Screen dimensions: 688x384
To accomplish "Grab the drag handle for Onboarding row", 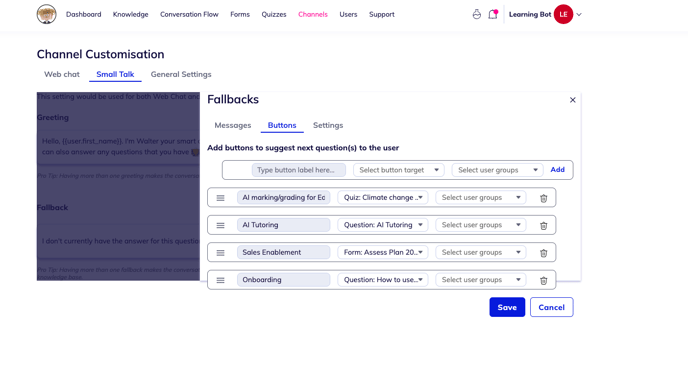I will (220, 280).
